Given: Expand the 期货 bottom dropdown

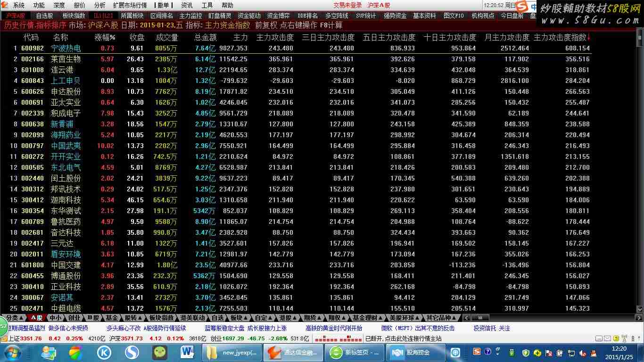Looking at the screenshot, I should 312,318.
